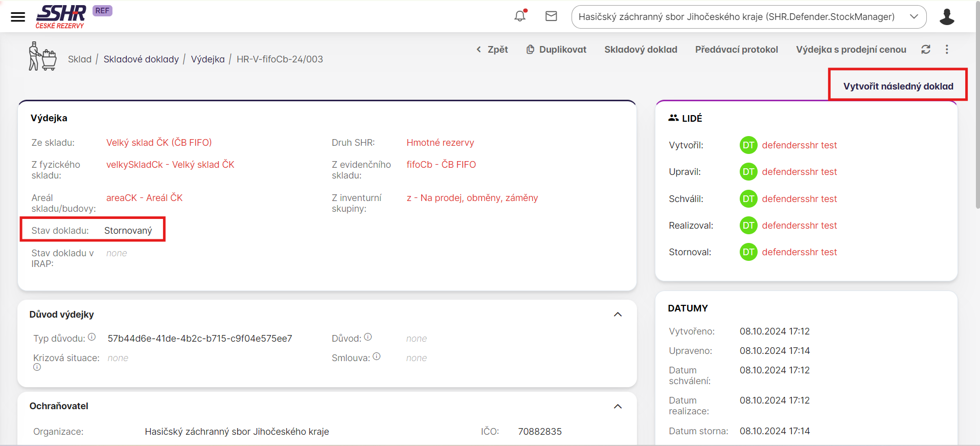Click Vytvořit následný doklad button

[898, 86]
